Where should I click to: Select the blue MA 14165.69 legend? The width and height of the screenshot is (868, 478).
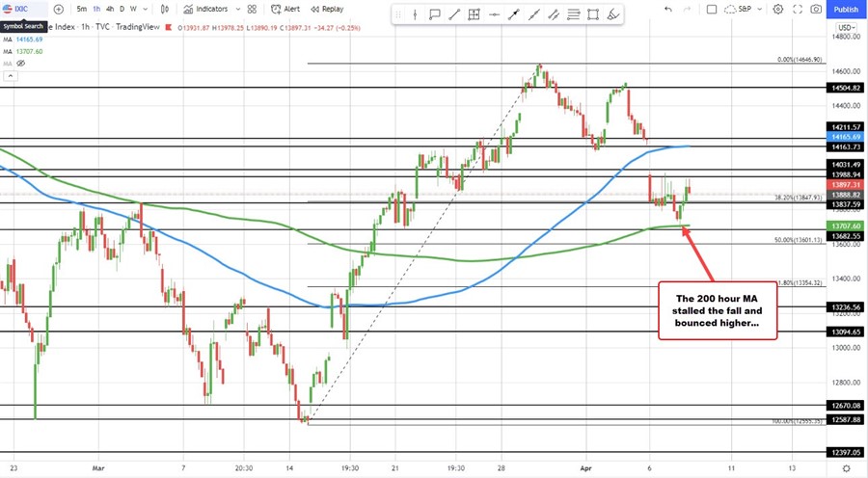coord(23,40)
